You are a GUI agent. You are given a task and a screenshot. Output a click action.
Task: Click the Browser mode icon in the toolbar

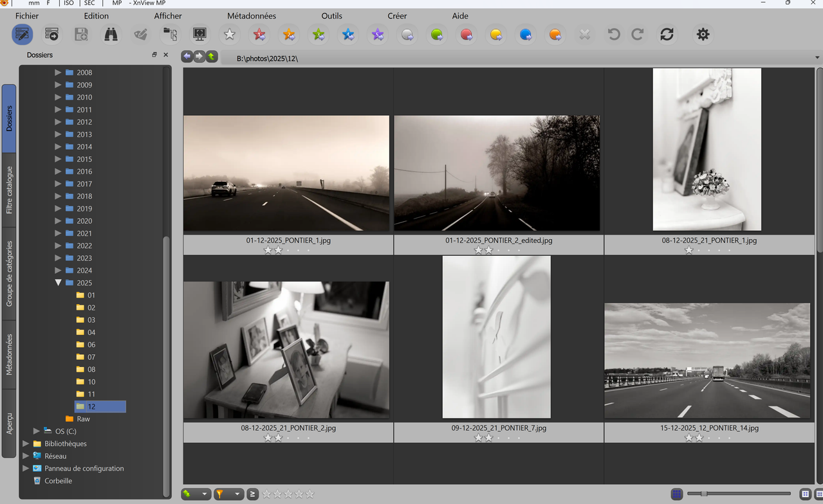pyautogui.click(x=23, y=34)
